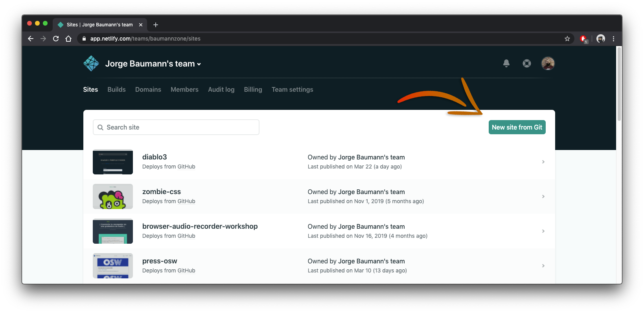Viewport: 644px width, 313px height.
Task: Open the user avatar menu
Action: tap(548, 63)
